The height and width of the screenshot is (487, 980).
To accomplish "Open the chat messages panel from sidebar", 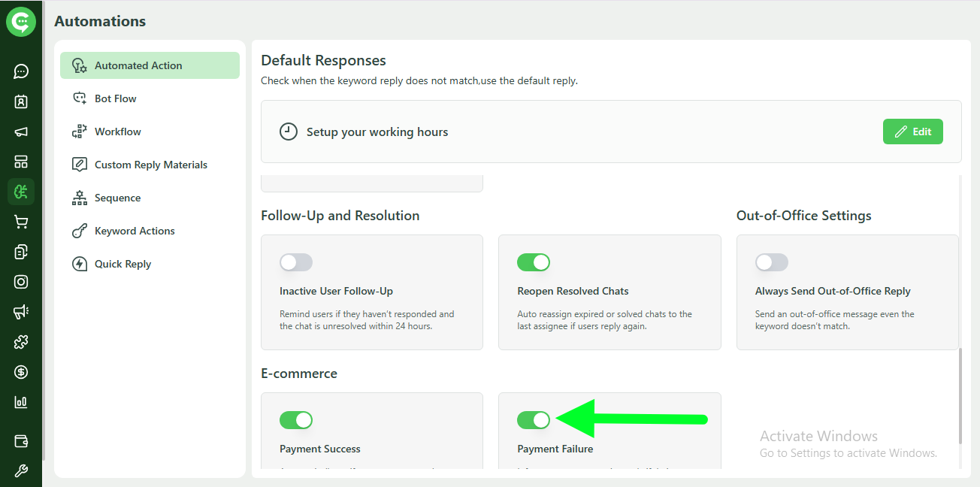I will tap(21, 71).
